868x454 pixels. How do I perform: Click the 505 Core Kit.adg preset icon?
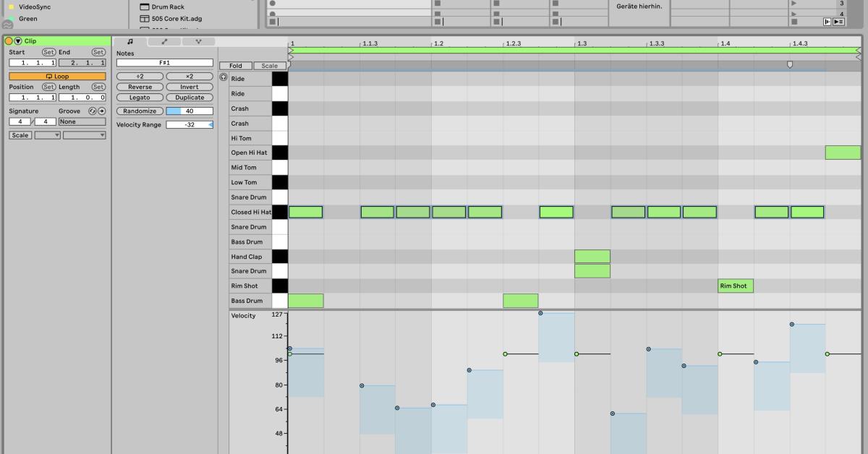[145, 19]
